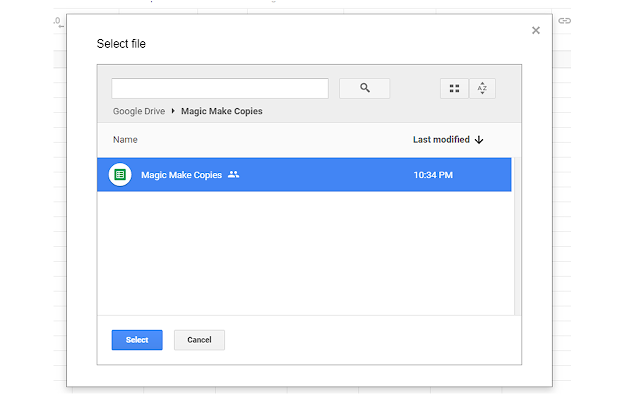The height and width of the screenshot is (400, 640).
Task: Click the blue Select button
Action: [137, 340]
